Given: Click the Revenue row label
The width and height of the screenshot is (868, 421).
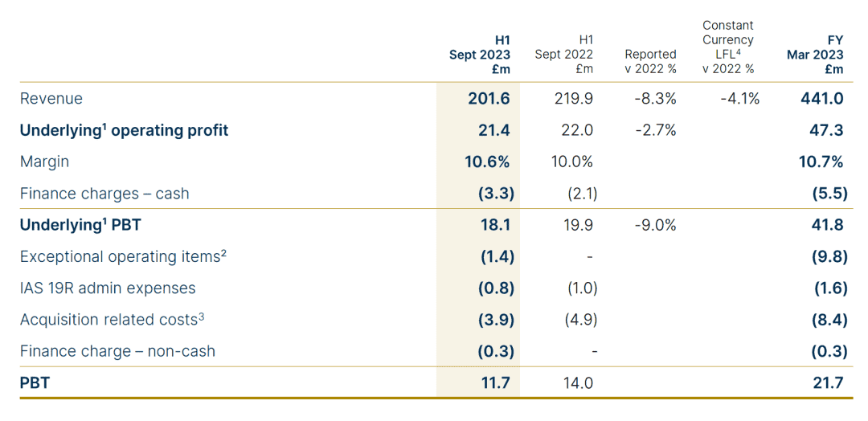Looking at the screenshot, I should click(x=51, y=99).
